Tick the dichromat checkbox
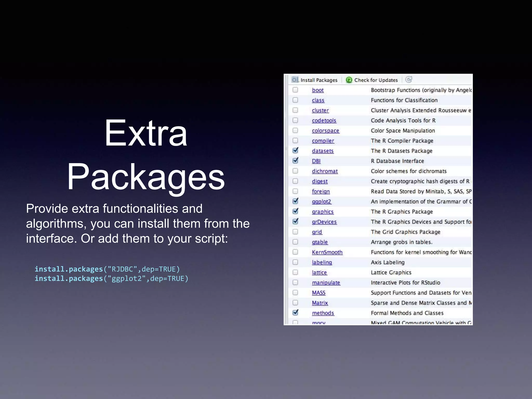 [x=295, y=171]
